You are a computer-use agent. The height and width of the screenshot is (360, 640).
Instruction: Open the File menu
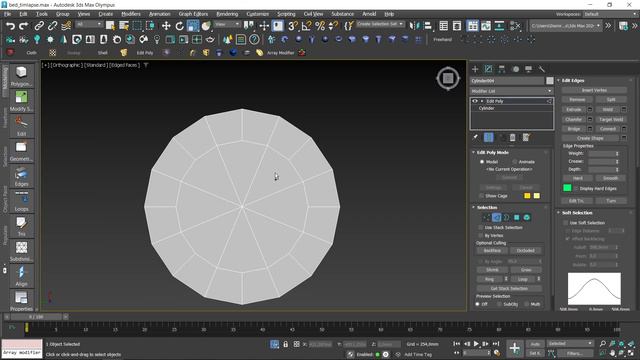point(7,14)
